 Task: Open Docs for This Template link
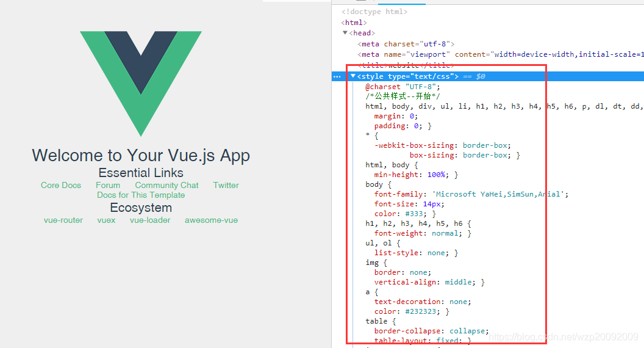click(x=141, y=195)
